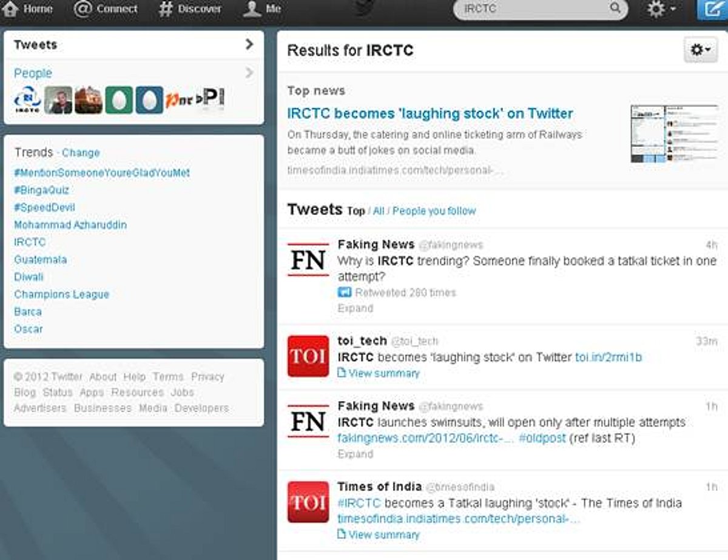Open search results gear options dropdown

pyautogui.click(x=700, y=50)
